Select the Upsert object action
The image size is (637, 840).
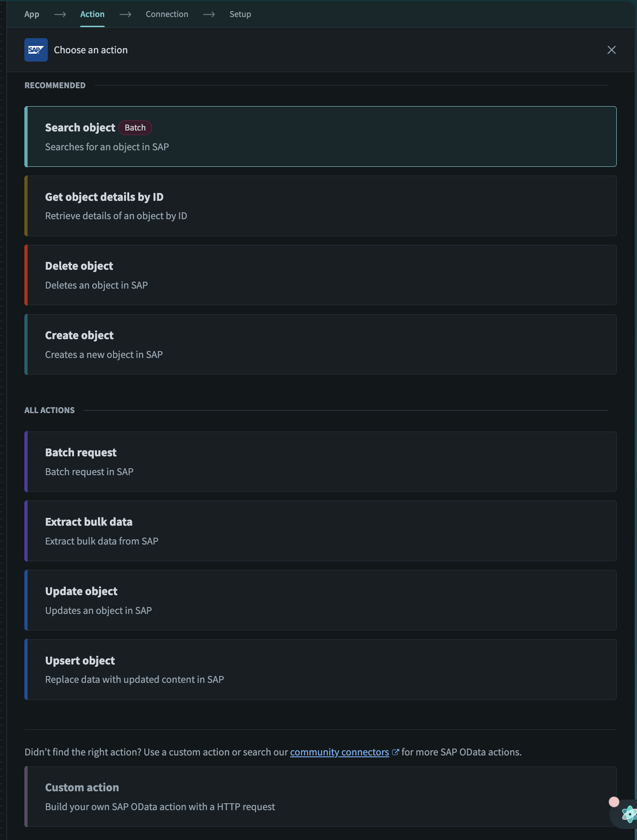[321, 669]
